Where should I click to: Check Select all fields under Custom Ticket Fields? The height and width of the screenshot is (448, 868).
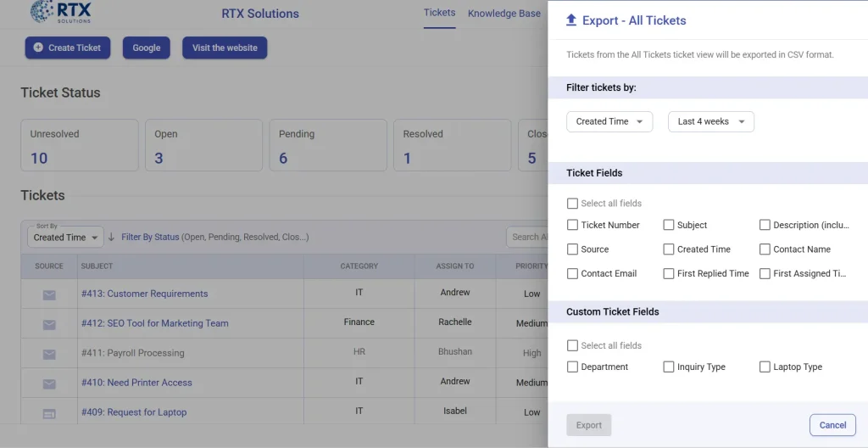click(572, 345)
